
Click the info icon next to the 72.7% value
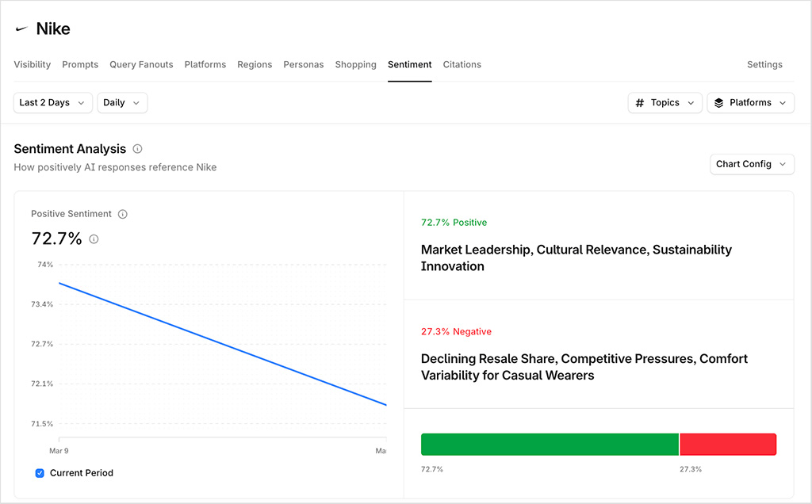click(94, 239)
